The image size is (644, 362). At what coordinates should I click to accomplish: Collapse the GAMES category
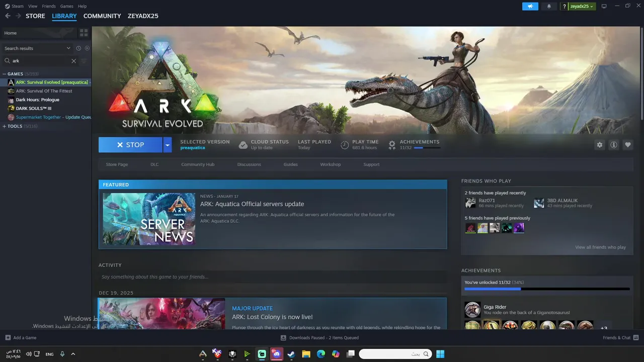tap(5, 74)
